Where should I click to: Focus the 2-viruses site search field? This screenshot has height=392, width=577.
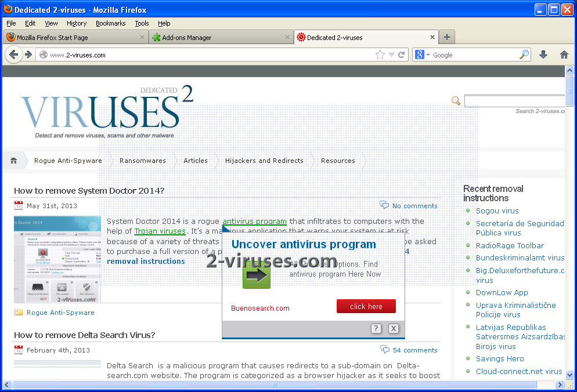pyautogui.click(x=514, y=101)
